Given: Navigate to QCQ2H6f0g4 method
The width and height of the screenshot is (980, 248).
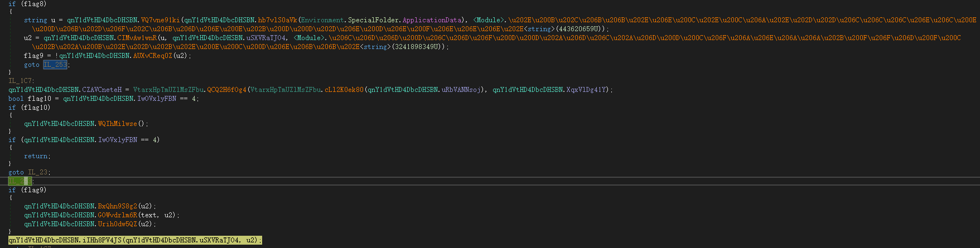Looking at the screenshot, I should coord(226,90).
